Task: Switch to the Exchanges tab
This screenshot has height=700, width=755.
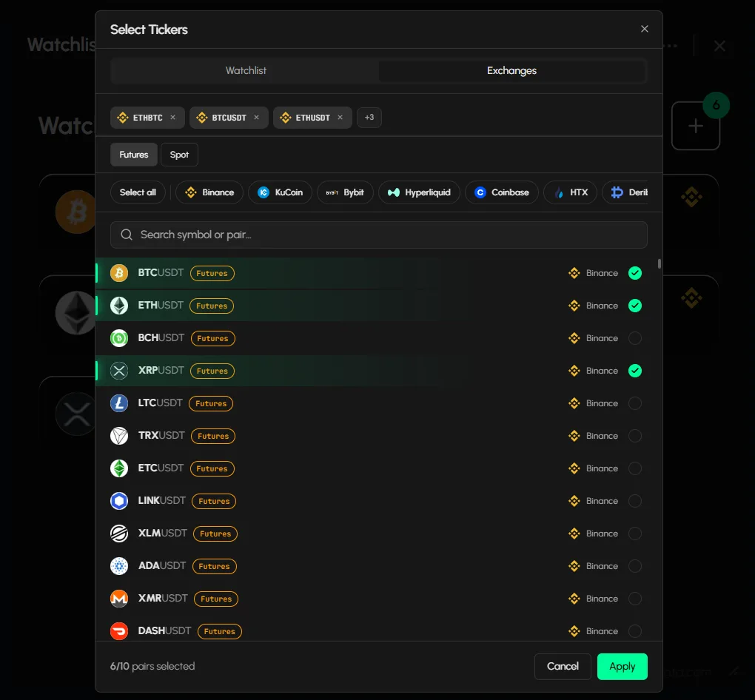Action: point(511,70)
